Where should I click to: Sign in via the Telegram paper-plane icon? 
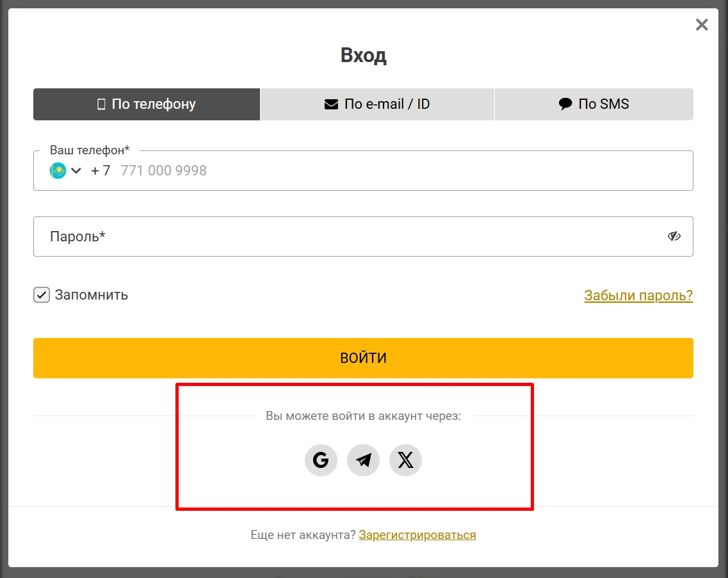(x=363, y=460)
